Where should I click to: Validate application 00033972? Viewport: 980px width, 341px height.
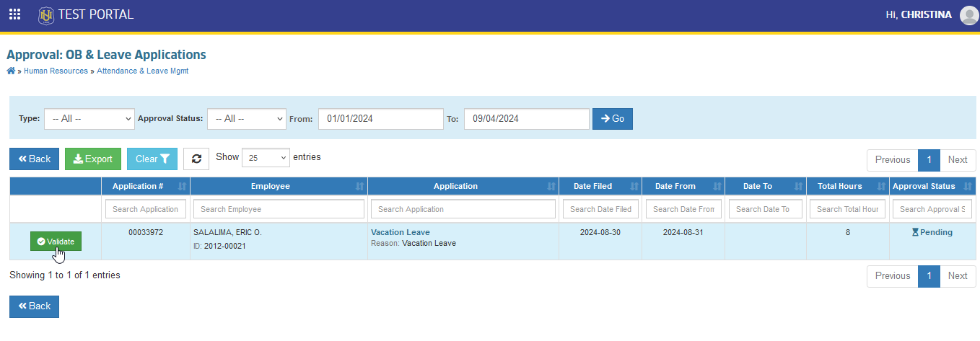click(x=56, y=242)
